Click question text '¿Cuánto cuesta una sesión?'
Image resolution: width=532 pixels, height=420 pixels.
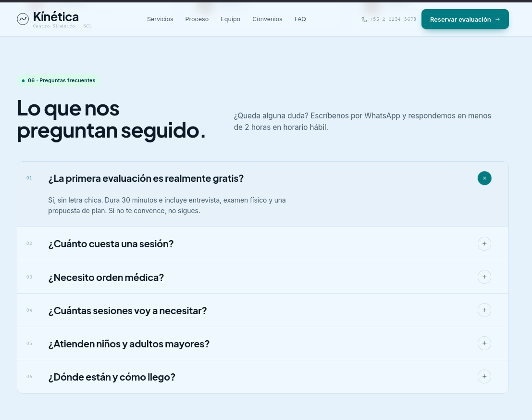[x=111, y=244]
